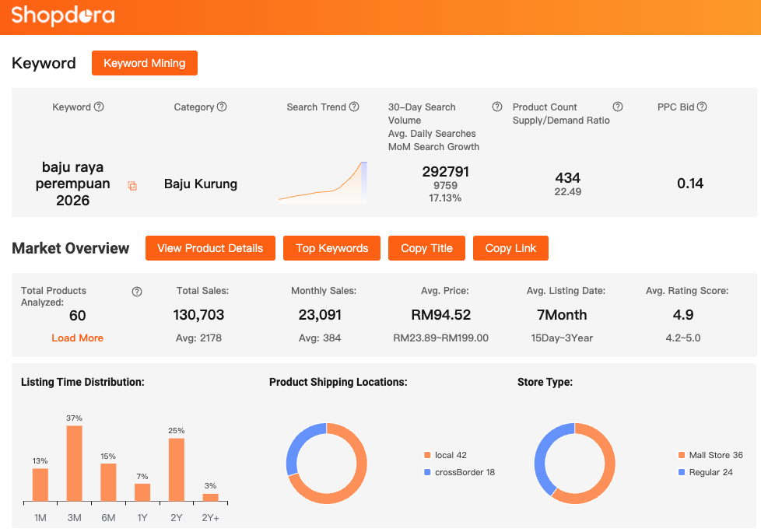
Task: Open Keyword Mining
Action: 145,63
